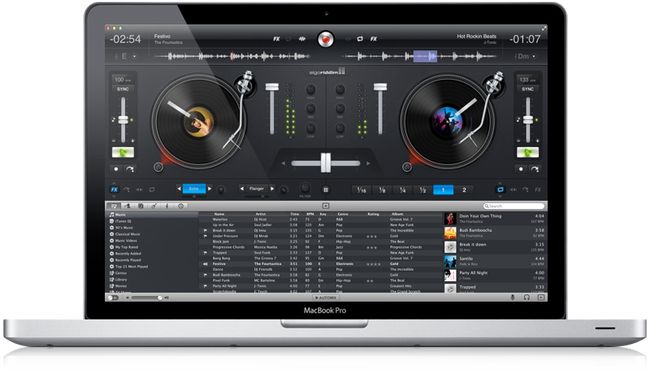Select the active 1 beat loop button
The width and height of the screenshot is (650, 374).
(x=443, y=190)
